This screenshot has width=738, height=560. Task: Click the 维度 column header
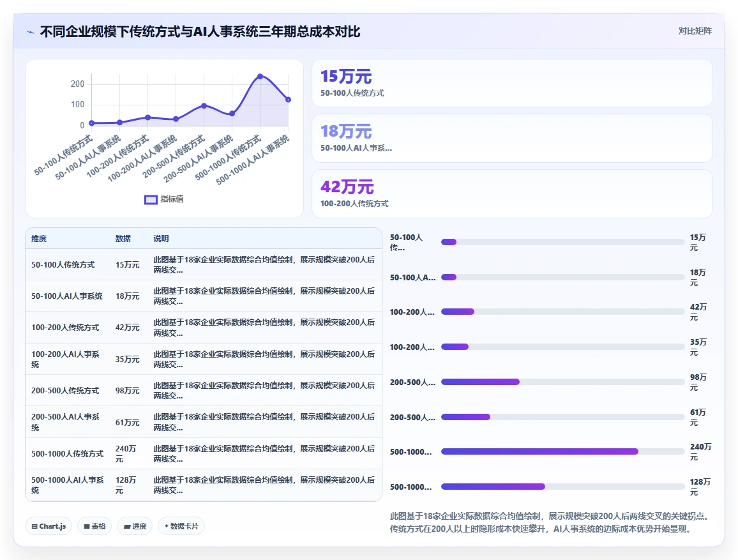click(x=39, y=239)
